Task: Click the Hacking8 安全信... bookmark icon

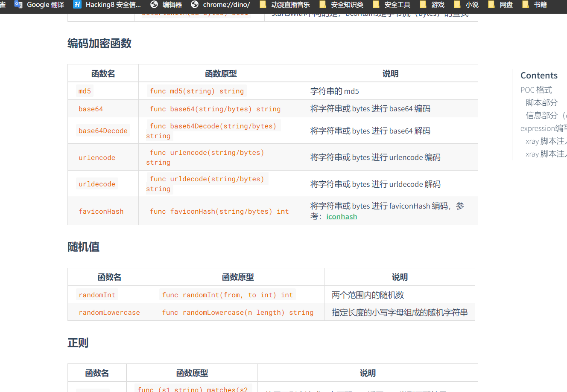Action: 77,5
